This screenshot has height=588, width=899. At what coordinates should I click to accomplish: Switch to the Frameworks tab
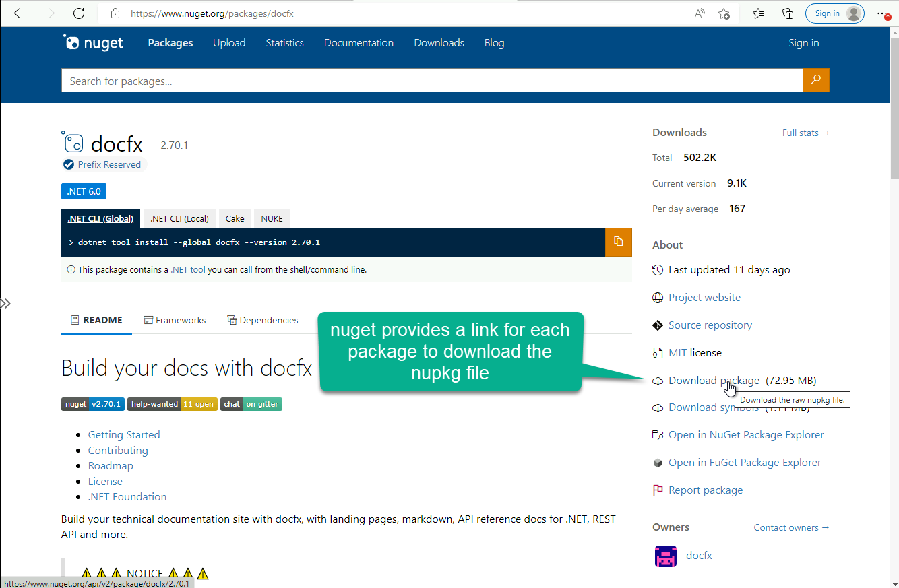[175, 320]
